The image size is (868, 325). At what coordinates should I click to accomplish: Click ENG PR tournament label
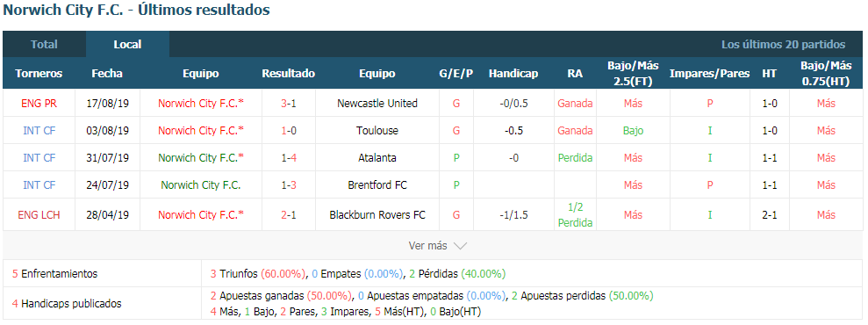coord(39,104)
